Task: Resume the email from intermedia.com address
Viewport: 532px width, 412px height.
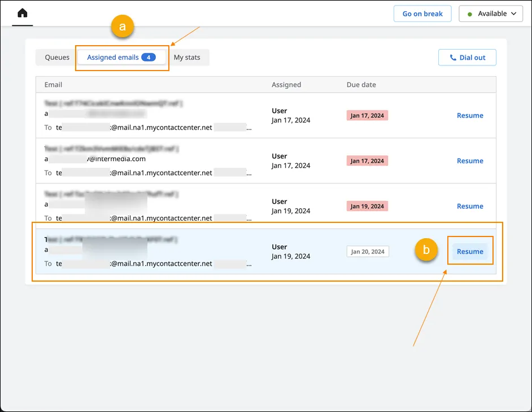Action: [470, 161]
